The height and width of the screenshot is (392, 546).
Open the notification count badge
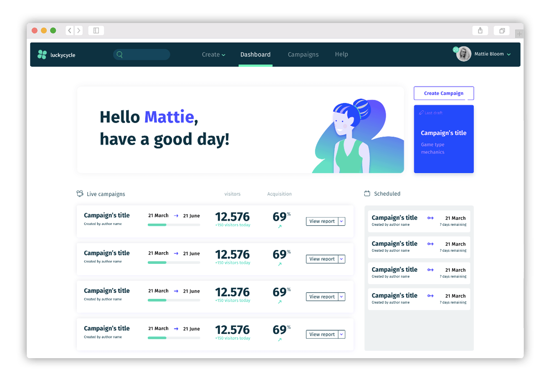point(456,50)
